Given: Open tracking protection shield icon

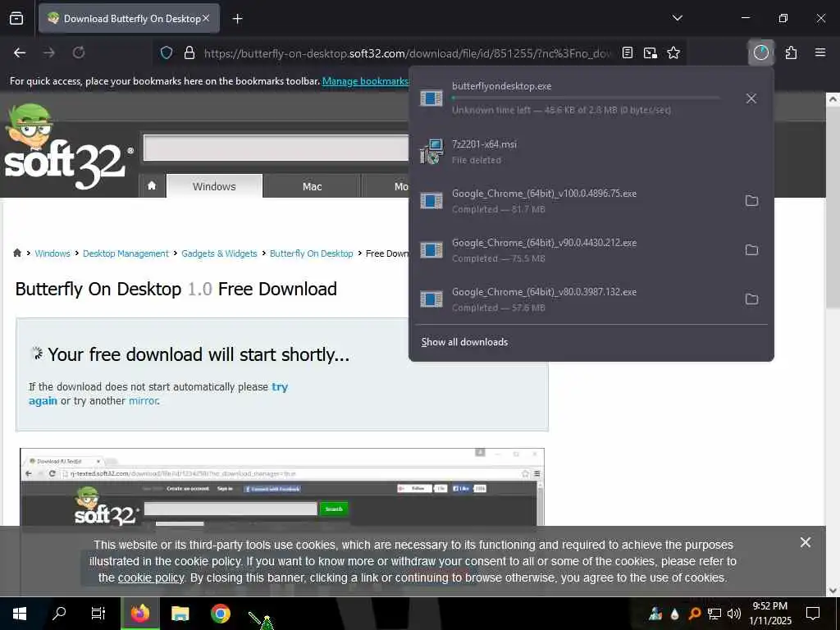Looking at the screenshot, I should point(167,52).
